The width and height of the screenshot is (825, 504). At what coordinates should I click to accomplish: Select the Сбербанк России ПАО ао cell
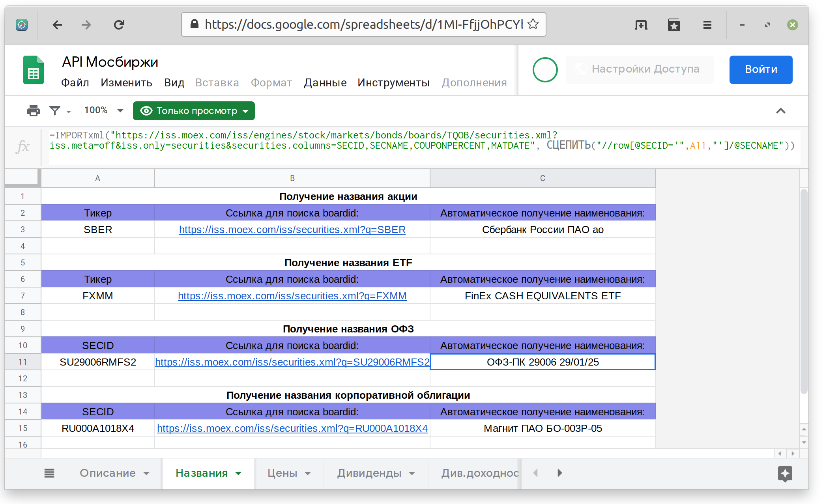point(543,230)
